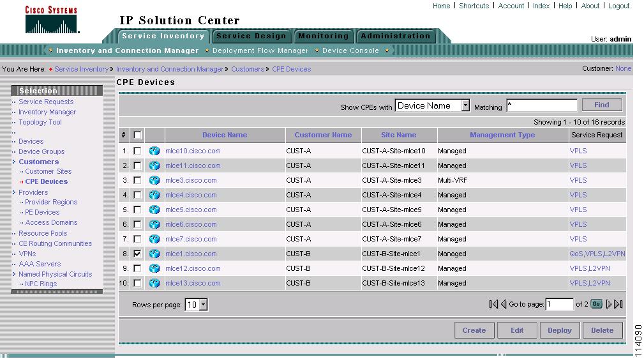This screenshot has height=359, width=644.
Task: Toggle the select-all checkbox in table header
Action: 138,135
